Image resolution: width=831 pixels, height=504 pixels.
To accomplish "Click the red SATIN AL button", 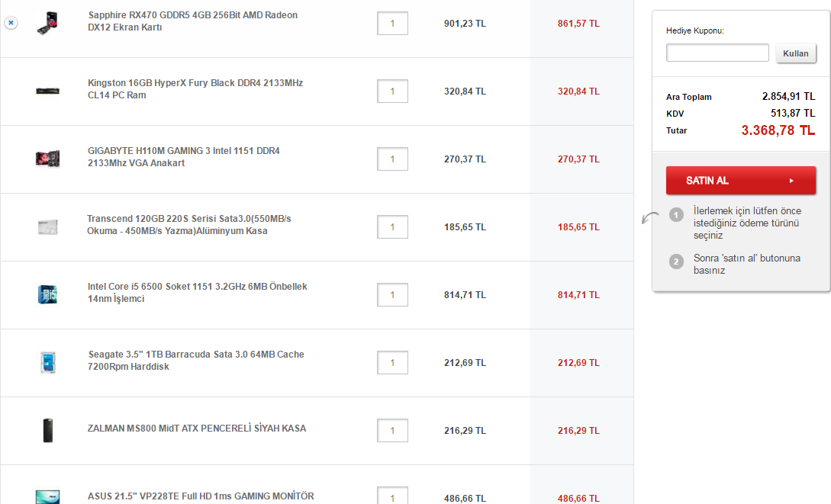I will (x=740, y=181).
